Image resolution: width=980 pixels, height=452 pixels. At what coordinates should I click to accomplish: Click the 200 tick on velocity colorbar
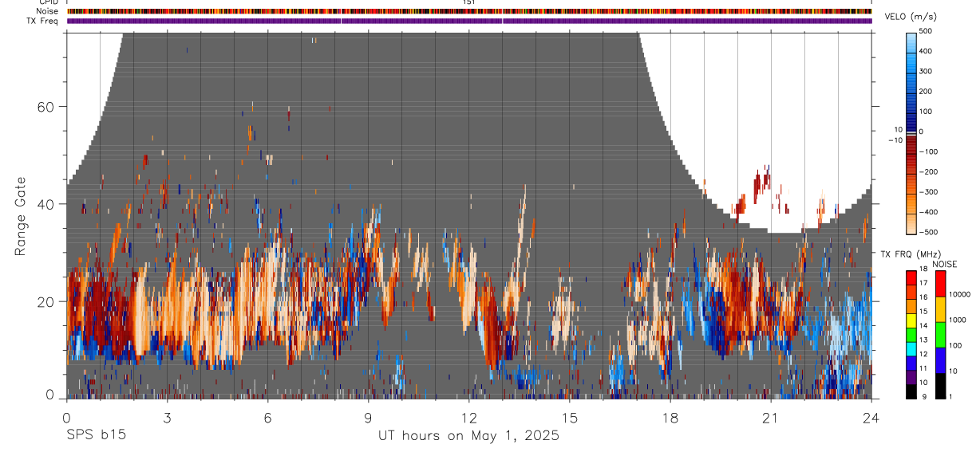pos(927,91)
